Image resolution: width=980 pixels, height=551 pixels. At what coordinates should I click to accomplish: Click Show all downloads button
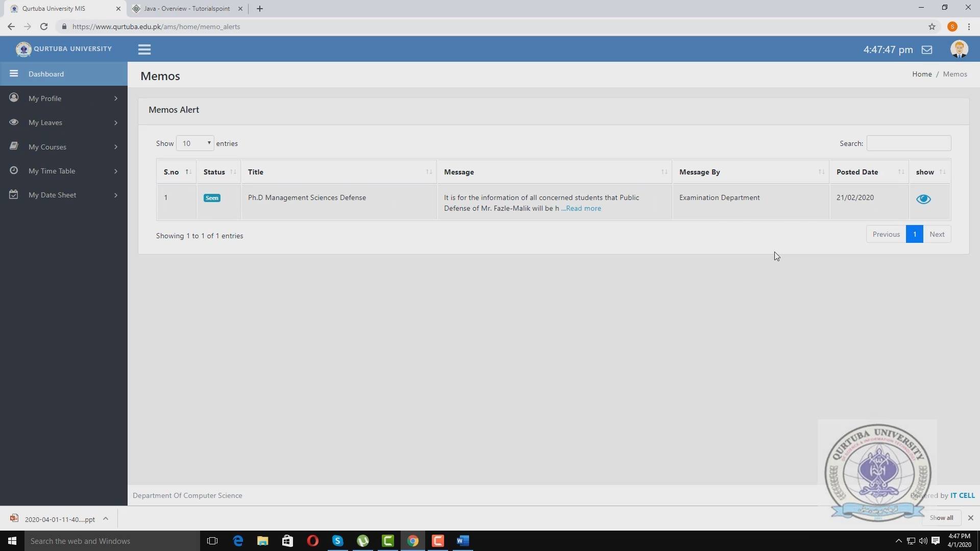(x=941, y=518)
